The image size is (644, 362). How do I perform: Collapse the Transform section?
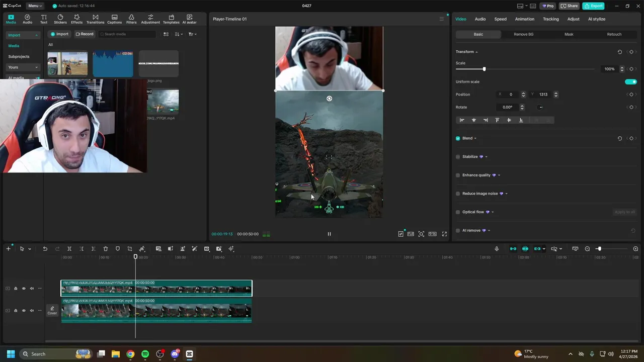coord(476,52)
